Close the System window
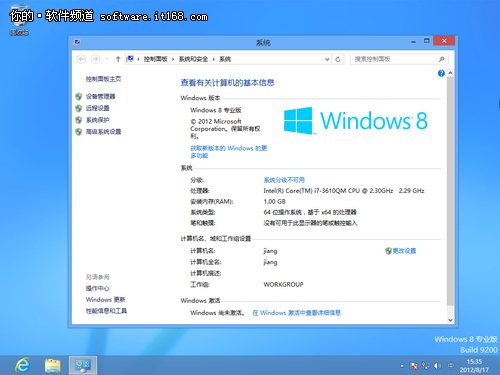 coord(444,41)
